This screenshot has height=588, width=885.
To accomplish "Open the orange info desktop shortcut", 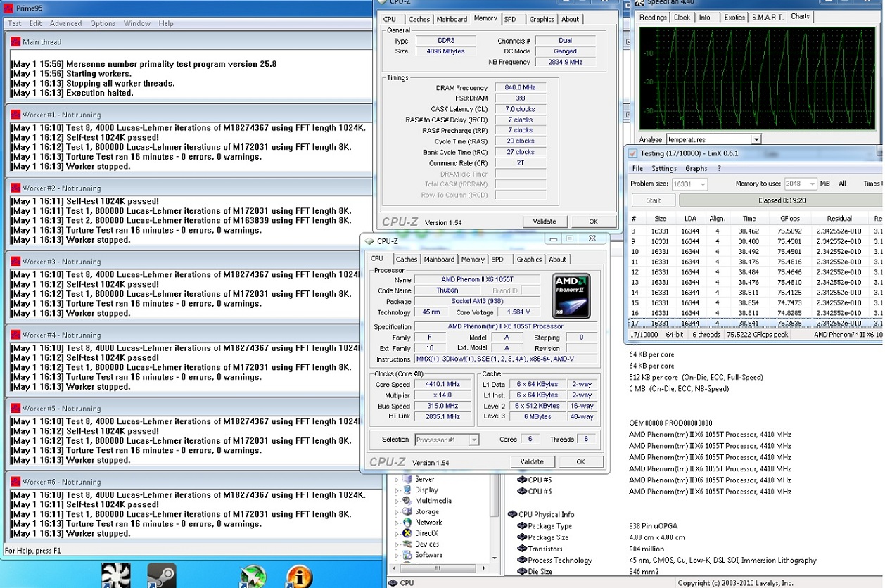I will pos(299,576).
